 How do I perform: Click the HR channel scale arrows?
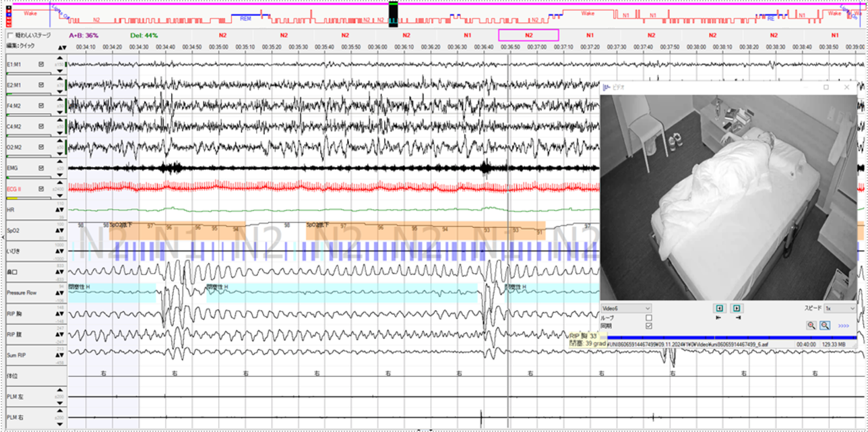pyautogui.click(x=59, y=209)
